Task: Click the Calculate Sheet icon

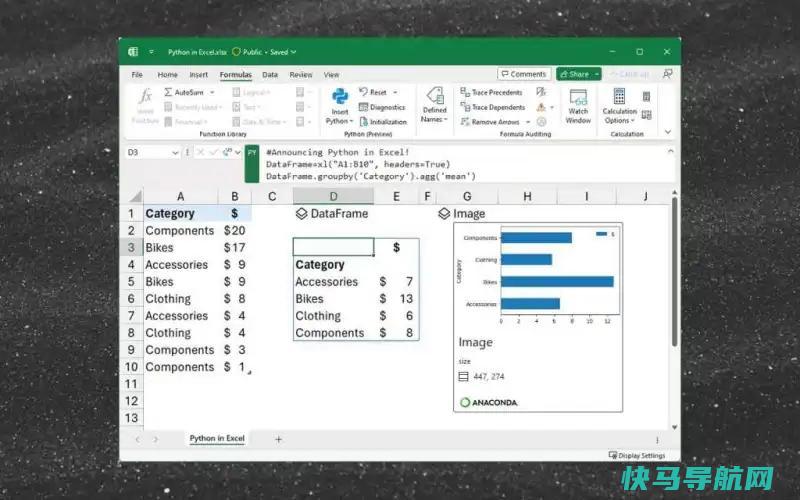Action: click(646, 115)
